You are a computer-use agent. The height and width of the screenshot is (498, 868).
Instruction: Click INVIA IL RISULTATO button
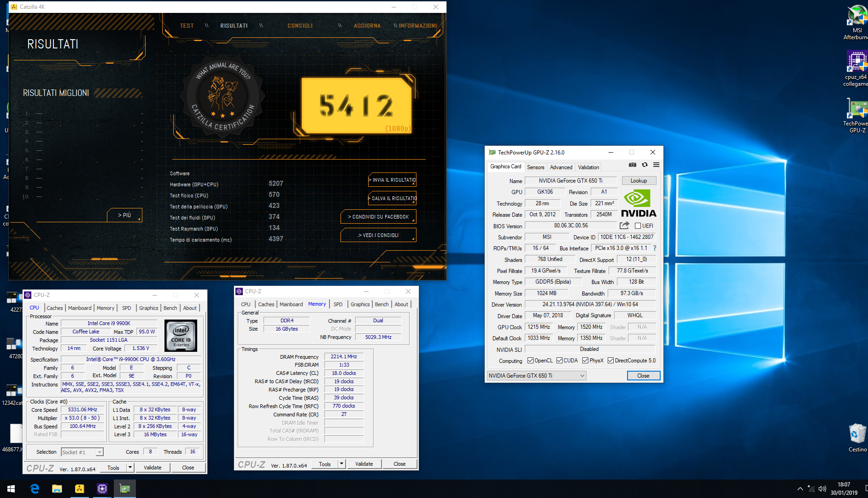pyautogui.click(x=392, y=180)
